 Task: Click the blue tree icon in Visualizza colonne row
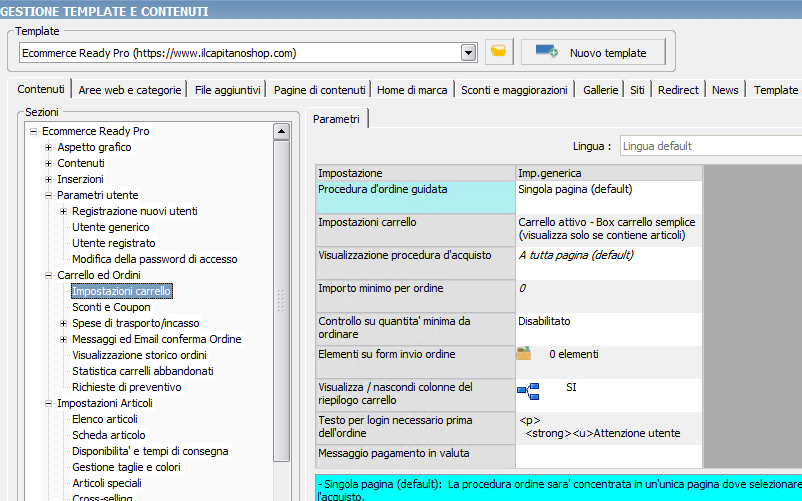(x=528, y=392)
